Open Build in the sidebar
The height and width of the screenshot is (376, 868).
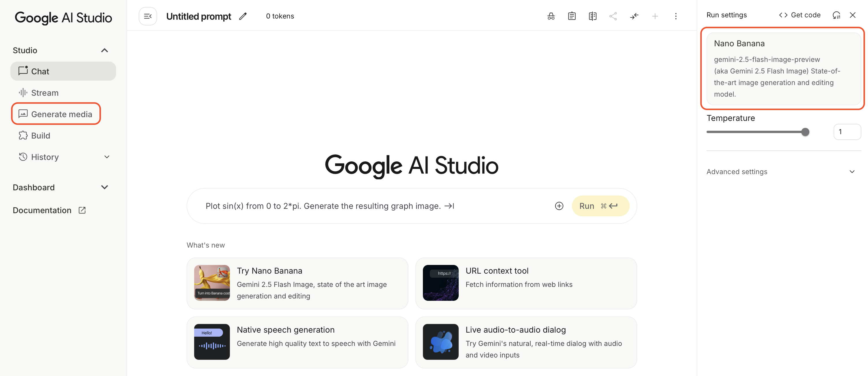tap(63, 136)
